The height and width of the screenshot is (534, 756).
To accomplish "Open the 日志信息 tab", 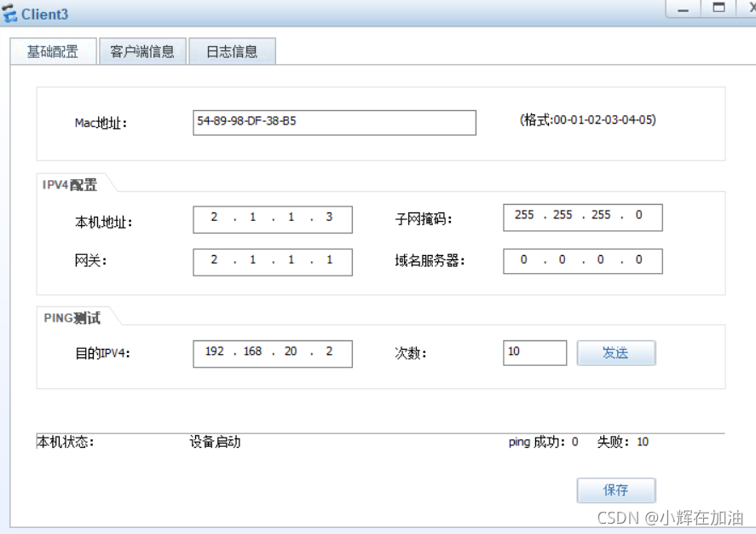I will tap(232, 51).
